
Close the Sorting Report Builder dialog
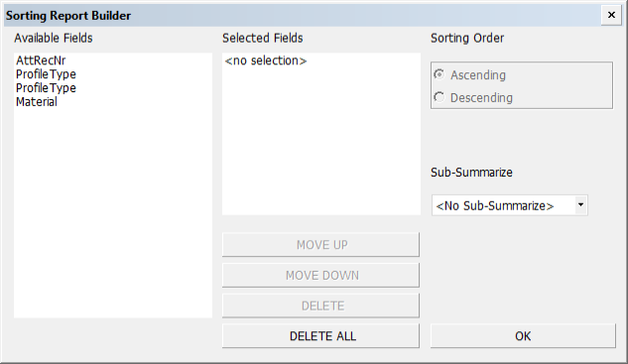pyautogui.click(x=611, y=15)
